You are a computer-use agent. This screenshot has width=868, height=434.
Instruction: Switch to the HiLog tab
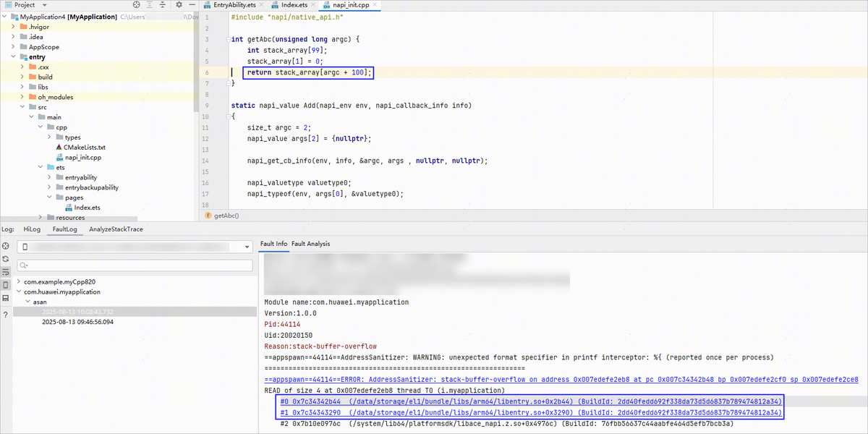[32, 229]
